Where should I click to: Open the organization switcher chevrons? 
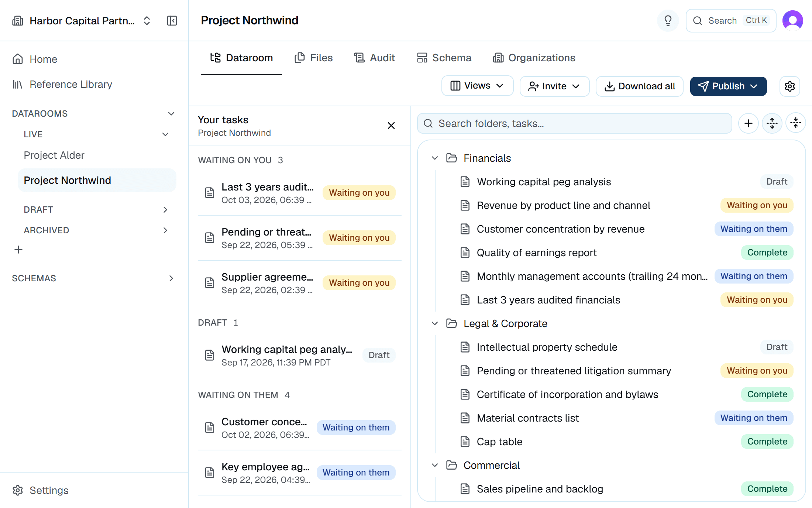pos(147,21)
